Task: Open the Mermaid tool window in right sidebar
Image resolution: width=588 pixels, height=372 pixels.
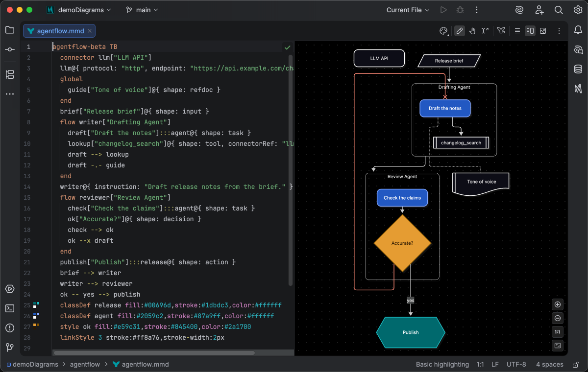Action: 578,89
